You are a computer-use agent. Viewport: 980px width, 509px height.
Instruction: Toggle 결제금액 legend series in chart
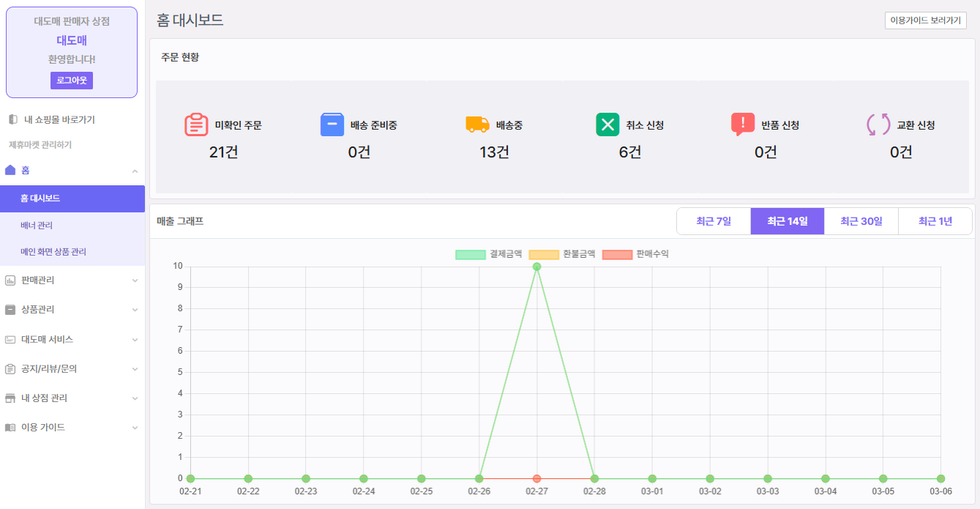(488, 254)
